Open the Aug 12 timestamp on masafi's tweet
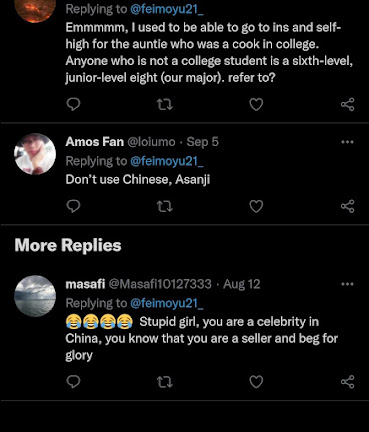This screenshot has height=432, width=369. 242,284
